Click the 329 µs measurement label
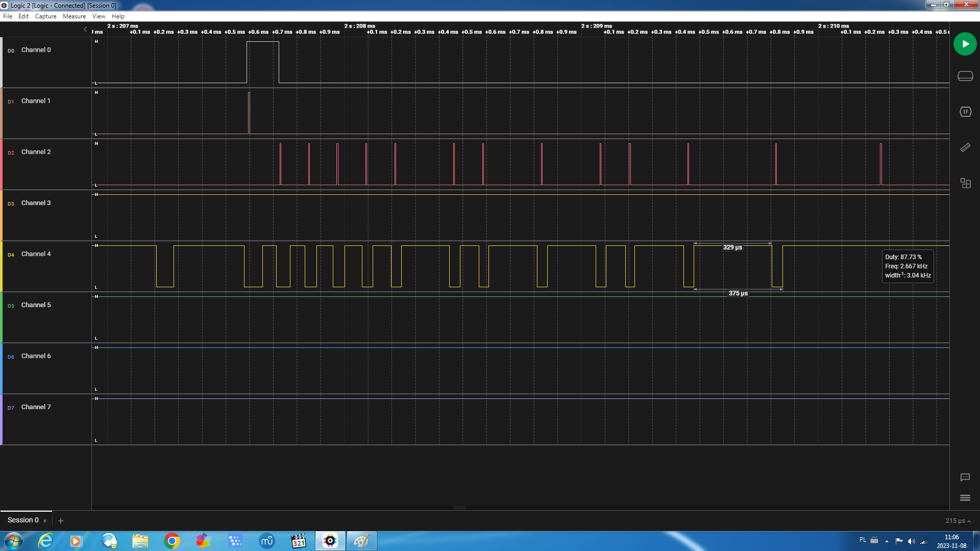The image size is (980, 551). coord(732,247)
